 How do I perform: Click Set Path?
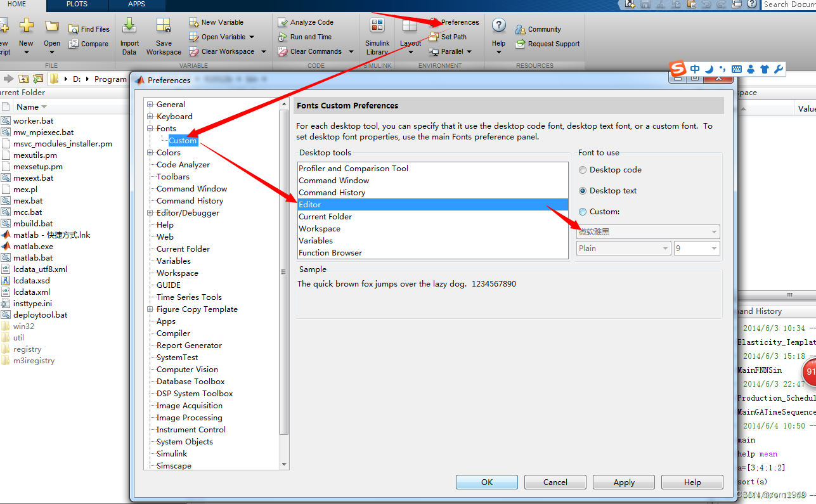(448, 37)
